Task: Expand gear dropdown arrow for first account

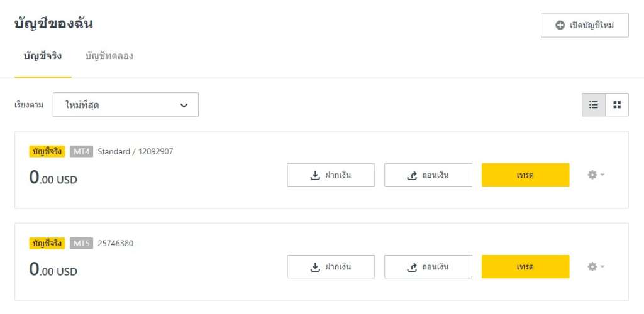Action: tap(602, 175)
